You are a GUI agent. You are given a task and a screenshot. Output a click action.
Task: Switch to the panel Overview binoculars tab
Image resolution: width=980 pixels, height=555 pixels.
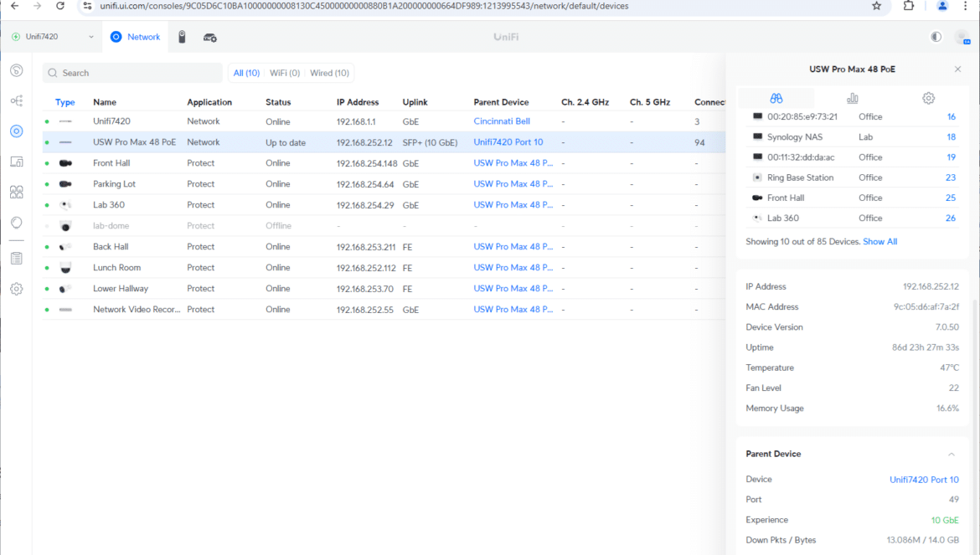tap(776, 99)
